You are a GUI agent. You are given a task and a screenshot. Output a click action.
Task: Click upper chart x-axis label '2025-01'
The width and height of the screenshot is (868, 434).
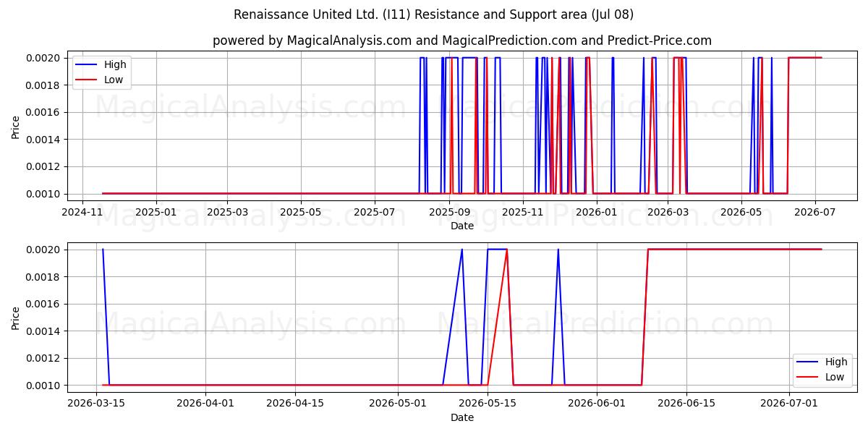[x=156, y=213]
